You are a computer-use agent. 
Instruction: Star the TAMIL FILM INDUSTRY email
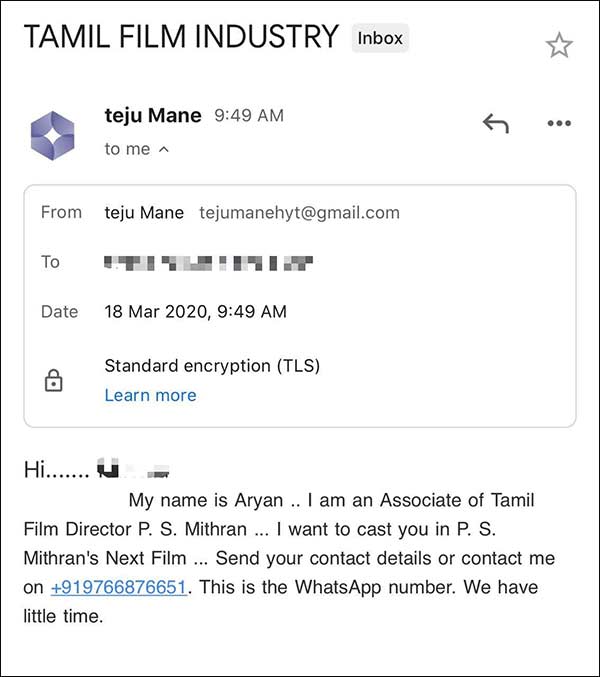tap(559, 45)
